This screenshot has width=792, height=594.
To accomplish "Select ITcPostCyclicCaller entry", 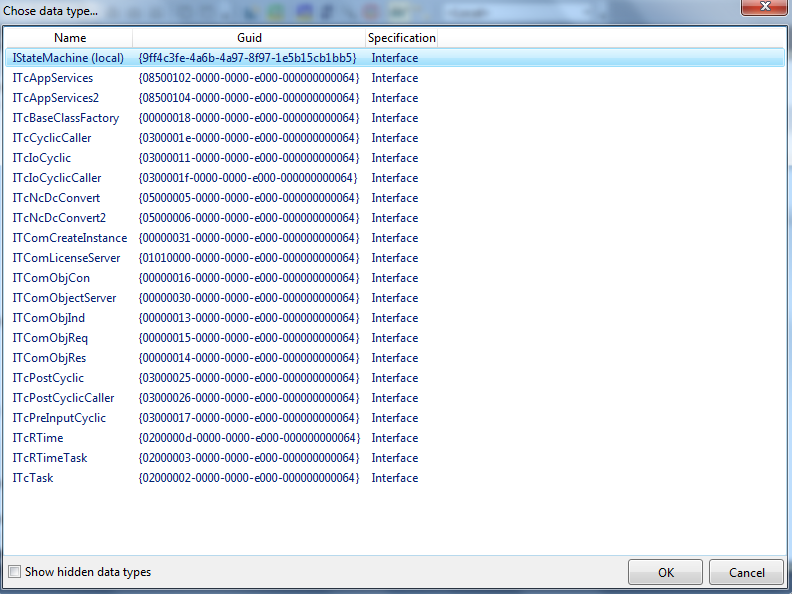I will coord(63,398).
